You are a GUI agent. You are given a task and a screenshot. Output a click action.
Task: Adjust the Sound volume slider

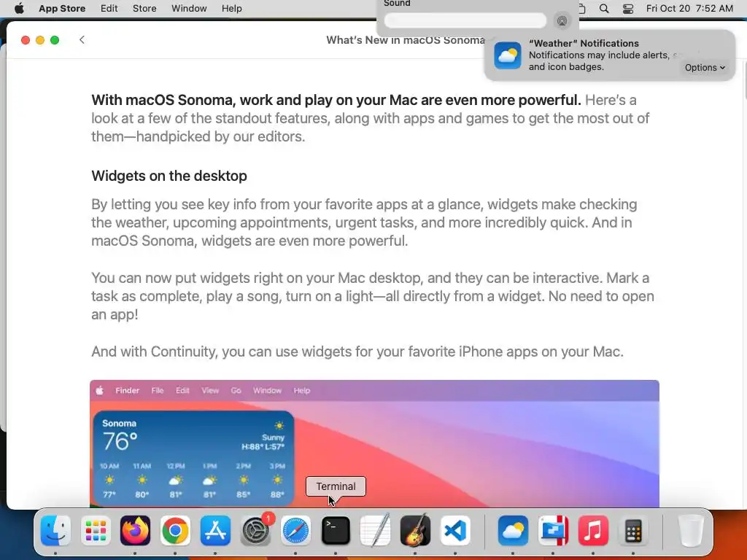pyautogui.click(x=465, y=20)
